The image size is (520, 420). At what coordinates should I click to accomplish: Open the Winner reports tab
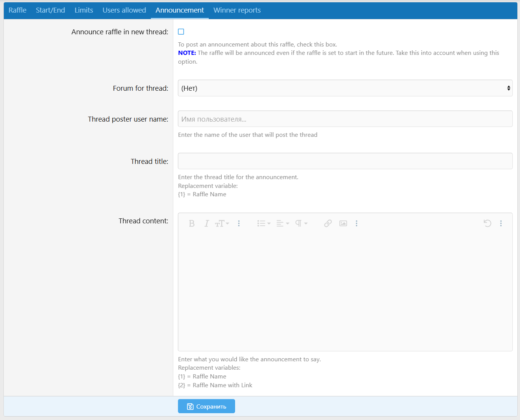(x=237, y=10)
